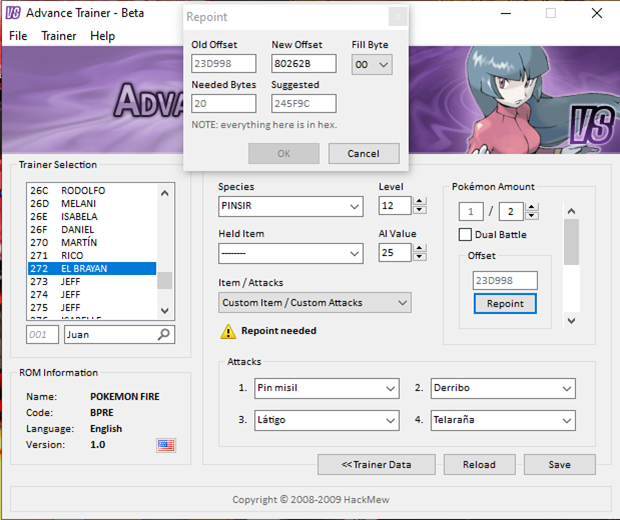The width and height of the screenshot is (620, 520).
Task: Click the search magnifier icon next to Juan
Action: [165, 335]
